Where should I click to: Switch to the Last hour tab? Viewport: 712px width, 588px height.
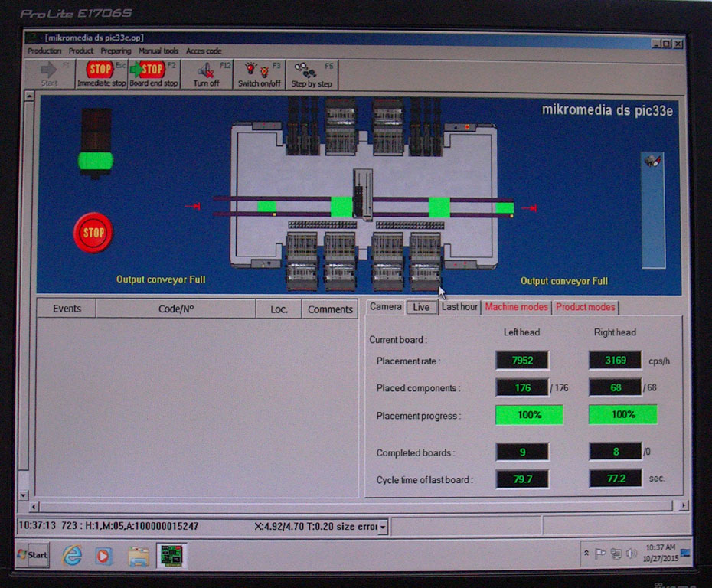pyautogui.click(x=459, y=307)
